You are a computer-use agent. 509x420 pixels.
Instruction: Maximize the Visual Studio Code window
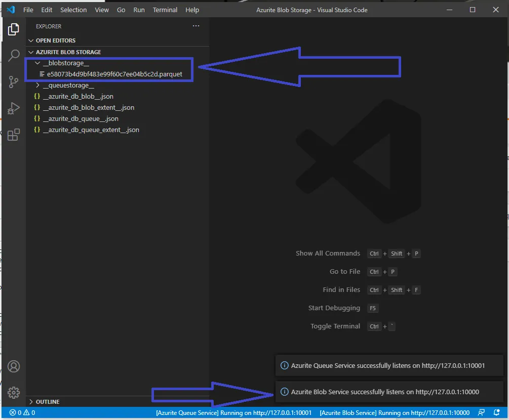[x=473, y=10]
